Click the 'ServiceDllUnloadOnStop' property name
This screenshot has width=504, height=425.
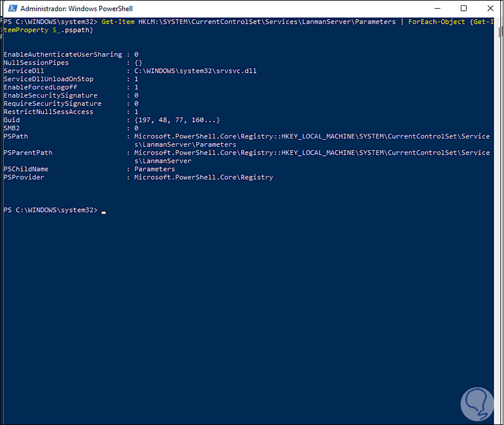49,79
